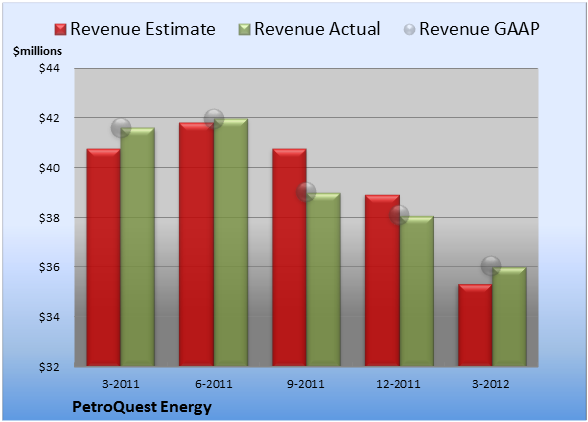Click the GAAP marker for 6-2011
Image resolution: width=588 pixels, height=422 pixels.
(214, 119)
